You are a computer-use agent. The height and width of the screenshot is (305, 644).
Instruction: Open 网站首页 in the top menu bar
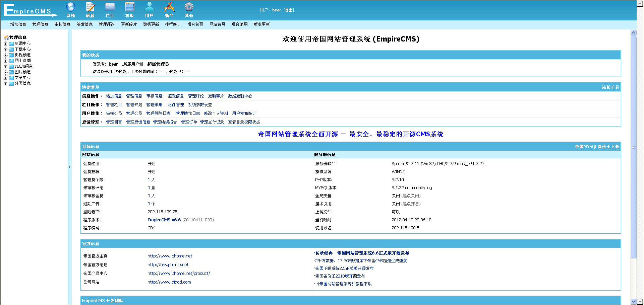pyautogui.click(x=217, y=24)
